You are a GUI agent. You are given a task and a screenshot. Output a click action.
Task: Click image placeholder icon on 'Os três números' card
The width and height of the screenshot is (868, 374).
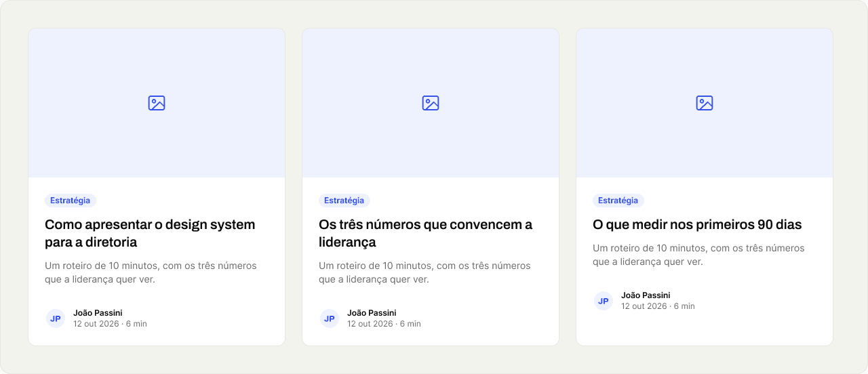click(431, 103)
